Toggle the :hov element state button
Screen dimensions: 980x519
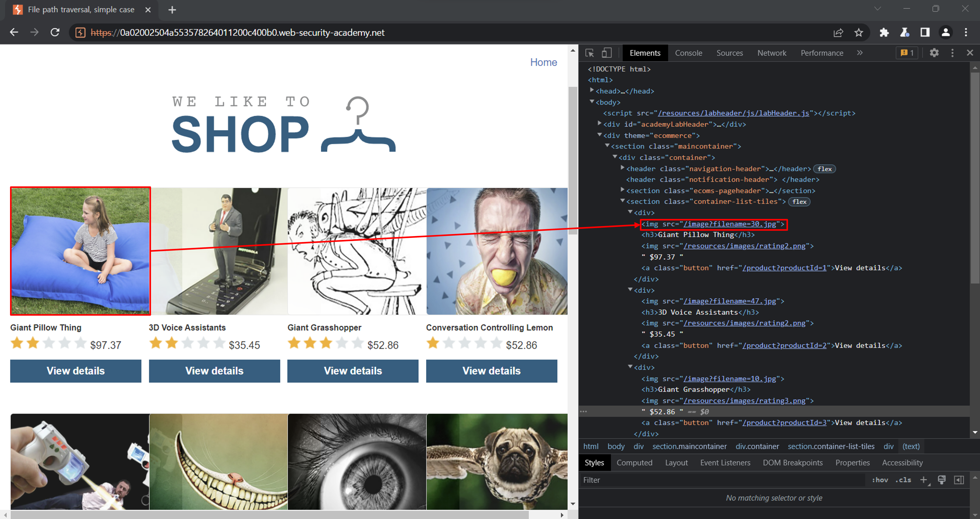tap(880, 480)
